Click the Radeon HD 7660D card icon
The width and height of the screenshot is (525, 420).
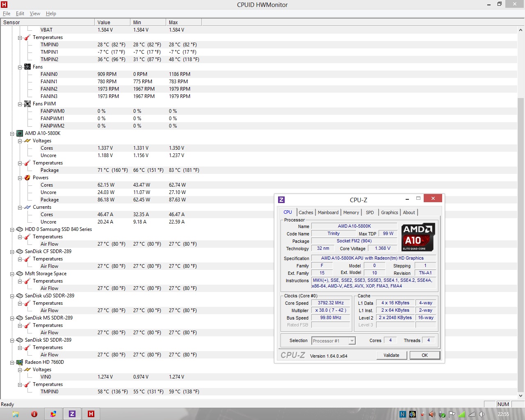pos(20,362)
